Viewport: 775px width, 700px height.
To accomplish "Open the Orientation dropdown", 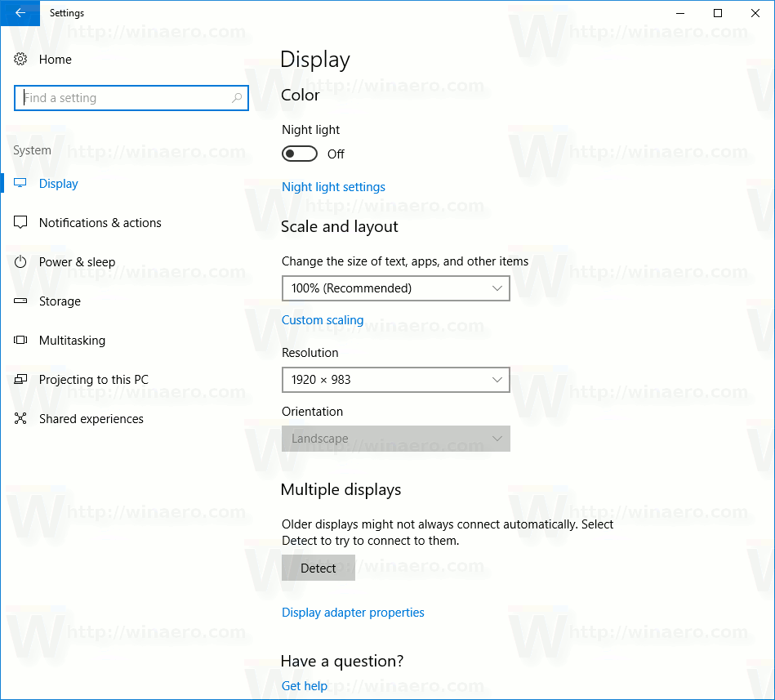I will pos(395,439).
